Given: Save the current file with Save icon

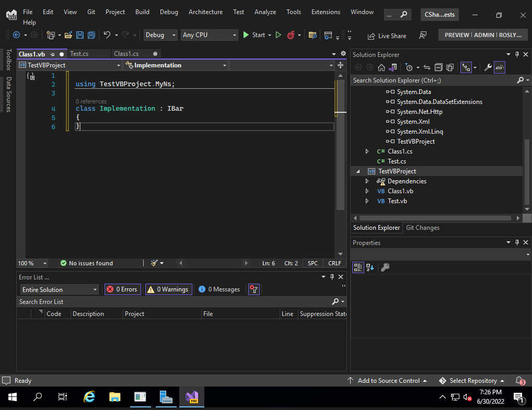Looking at the screenshot, I should pyautogui.click(x=80, y=35).
